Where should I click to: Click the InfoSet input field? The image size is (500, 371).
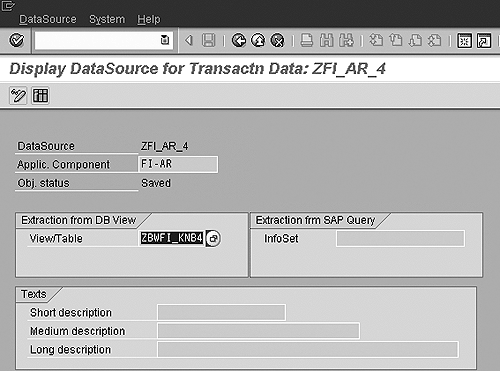400,239
